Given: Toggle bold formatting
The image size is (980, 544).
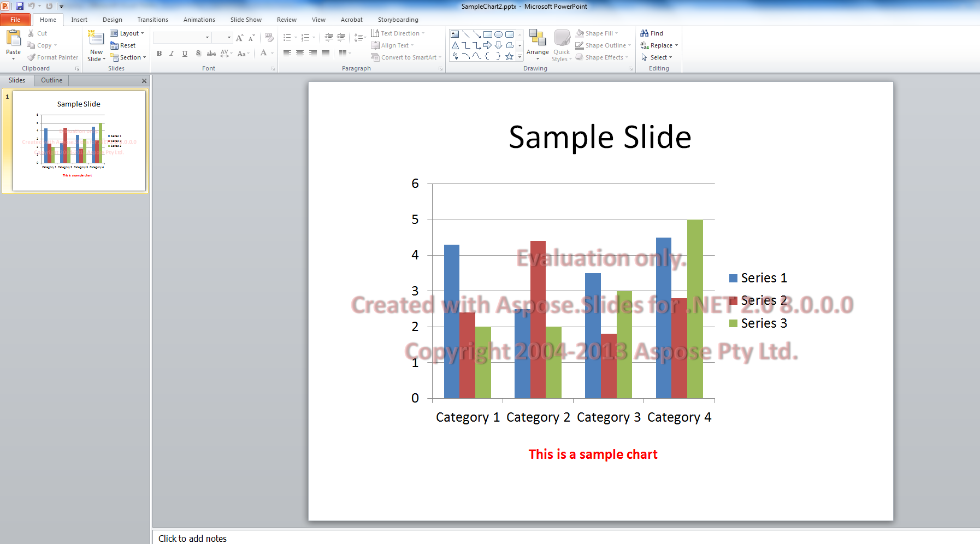Looking at the screenshot, I should tap(159, 54).
